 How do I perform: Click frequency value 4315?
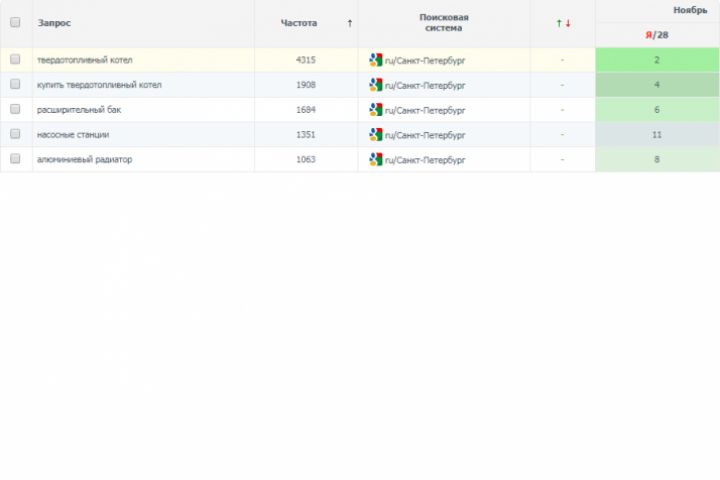306,60
